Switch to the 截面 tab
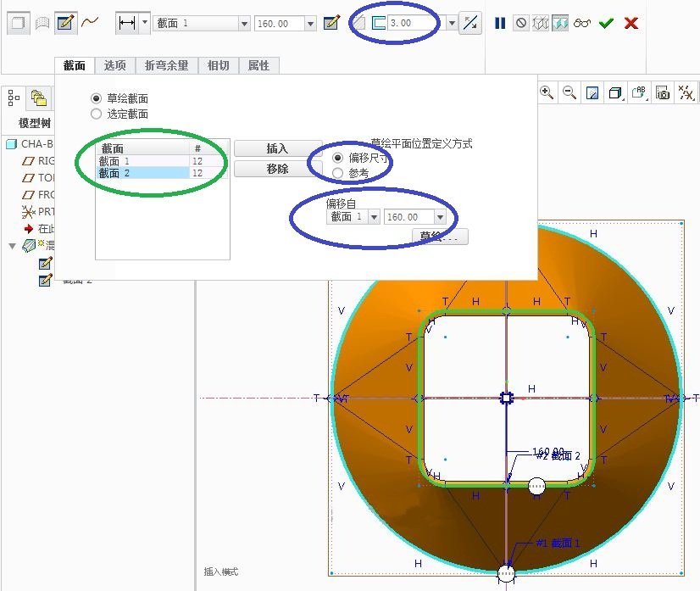 pyautogui.click(x=75, y=65)
